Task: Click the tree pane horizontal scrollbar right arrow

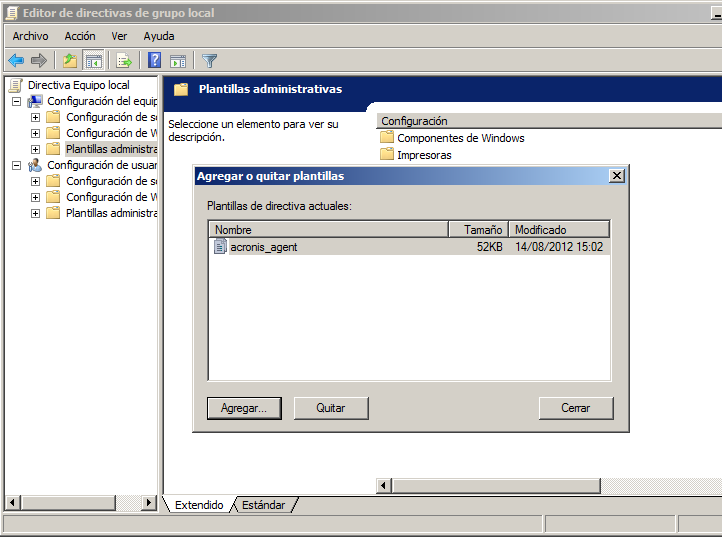Action: tap(150, 503)
